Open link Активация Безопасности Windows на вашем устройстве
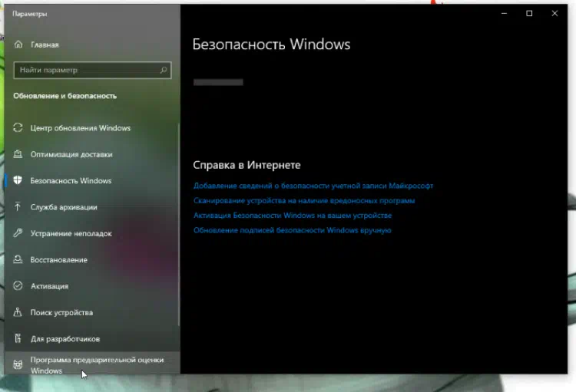 tap(293, 216)
